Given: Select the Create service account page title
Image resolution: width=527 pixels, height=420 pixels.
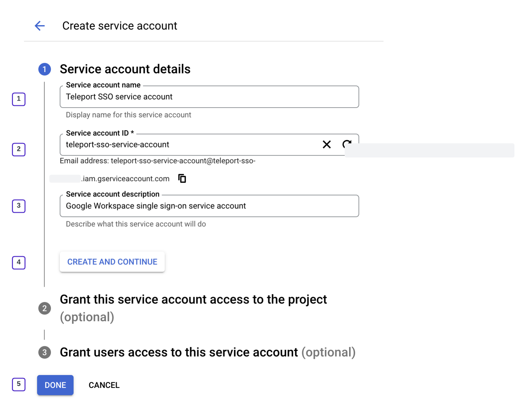Looking at the screenshot, I should point(120,26).
